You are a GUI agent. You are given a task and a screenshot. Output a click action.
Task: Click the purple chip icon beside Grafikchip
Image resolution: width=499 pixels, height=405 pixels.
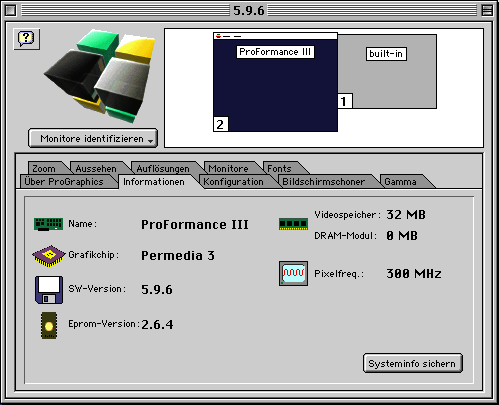pos(49,256)
